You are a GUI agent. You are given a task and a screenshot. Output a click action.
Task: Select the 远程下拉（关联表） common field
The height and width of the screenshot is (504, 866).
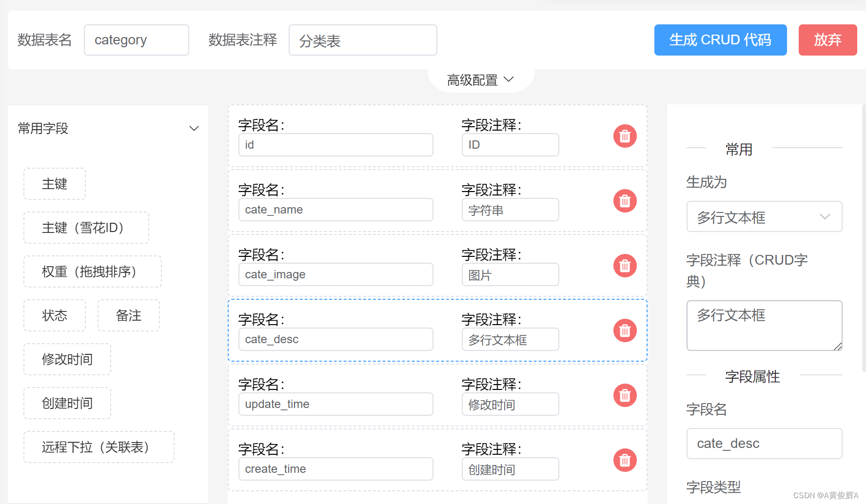point(99,447)
